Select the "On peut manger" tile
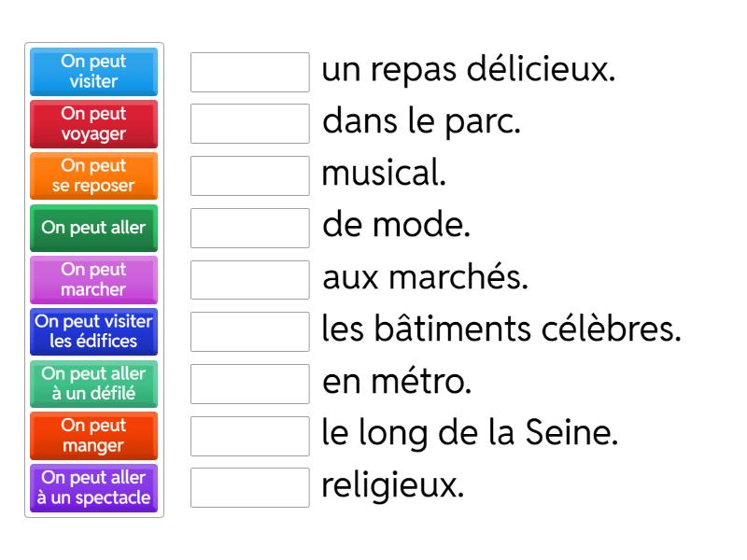Screen dimensions: 747x560 (92, 435)
